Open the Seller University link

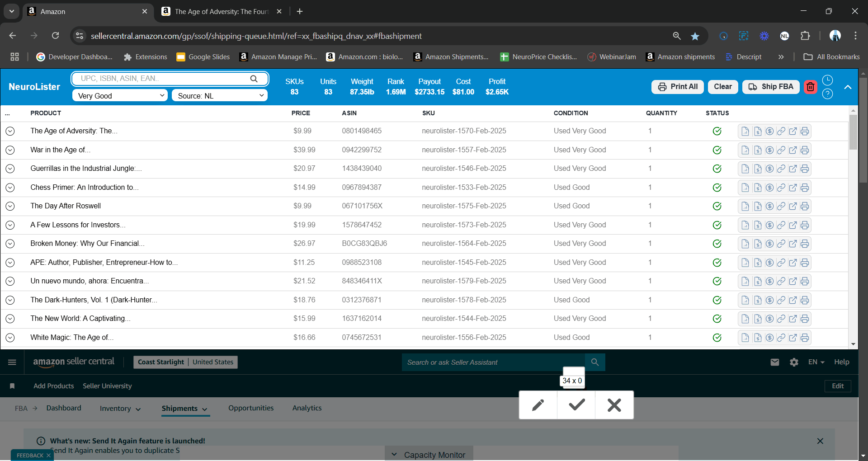pyautogui.click(x=107, y=386)
